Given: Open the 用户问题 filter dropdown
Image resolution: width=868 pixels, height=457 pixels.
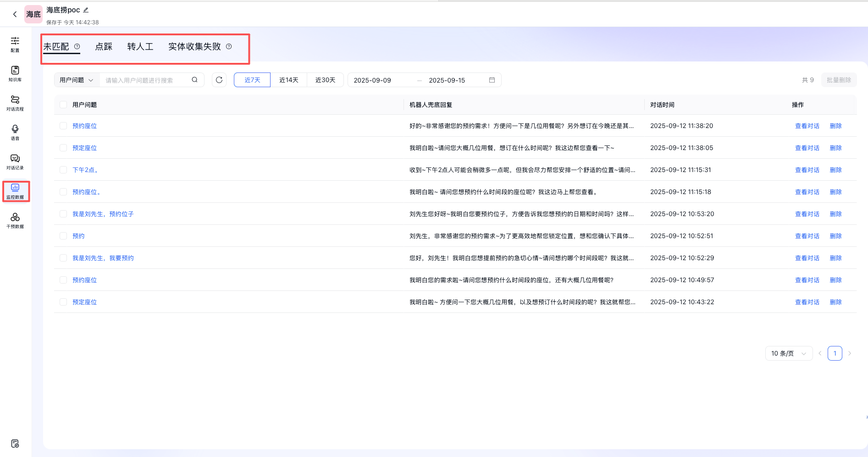Looking at the screenshot, I should pos(76,80).
